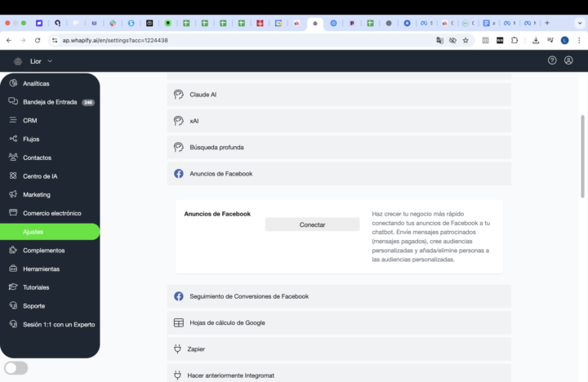The image size is (588, 382).
Task: Click the Marketing megaphone icon
Action: (x=13, y=194)
